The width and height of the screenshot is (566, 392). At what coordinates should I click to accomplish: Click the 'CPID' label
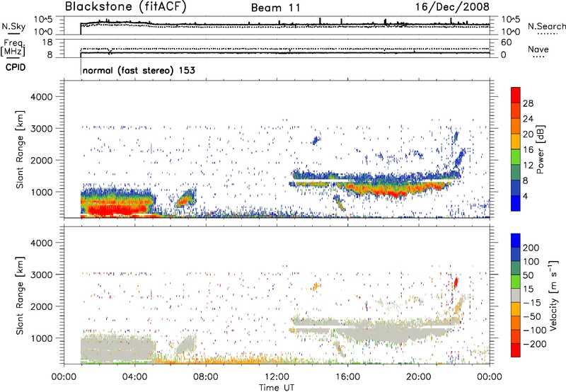pos(16,67)
